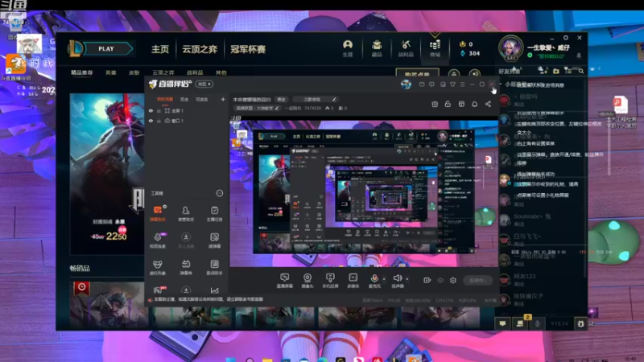Open the companion hamburger menu icon
Image resolution: width=644 pixels, height=362 pixels.
coord(462,84)
